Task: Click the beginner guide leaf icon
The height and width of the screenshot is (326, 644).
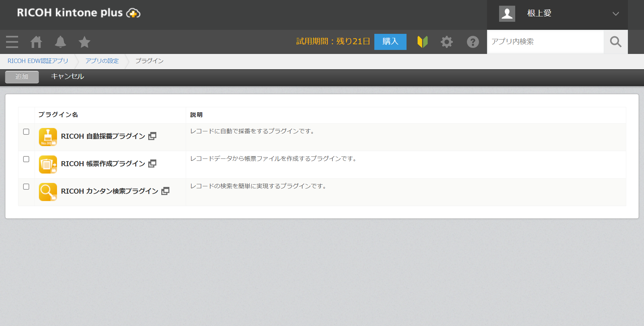Action: (x=423, y=42)
